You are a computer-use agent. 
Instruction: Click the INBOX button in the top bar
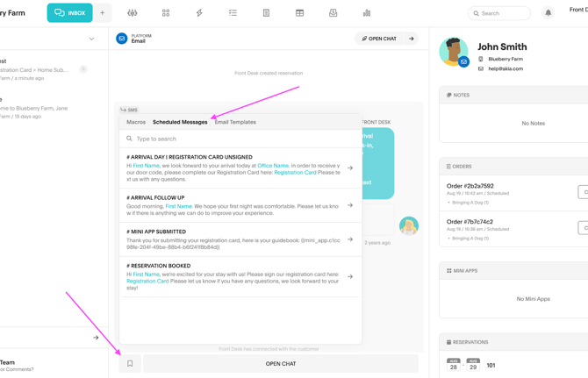[x=69, y=13]
